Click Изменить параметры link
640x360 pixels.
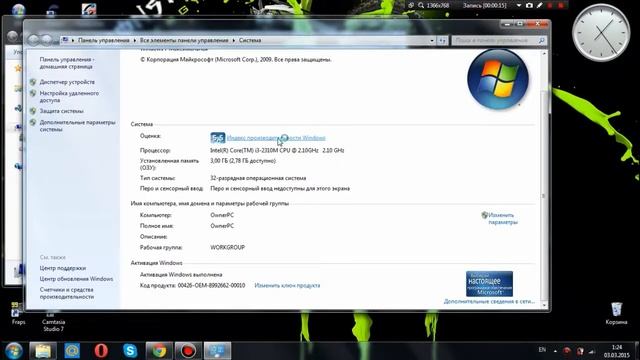coord(502,218)
